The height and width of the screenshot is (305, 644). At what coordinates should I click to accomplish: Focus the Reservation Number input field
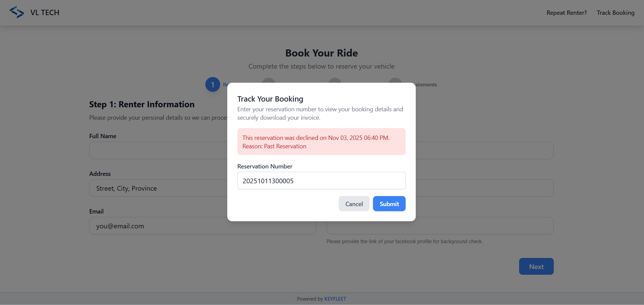click(x=321, y=181)
